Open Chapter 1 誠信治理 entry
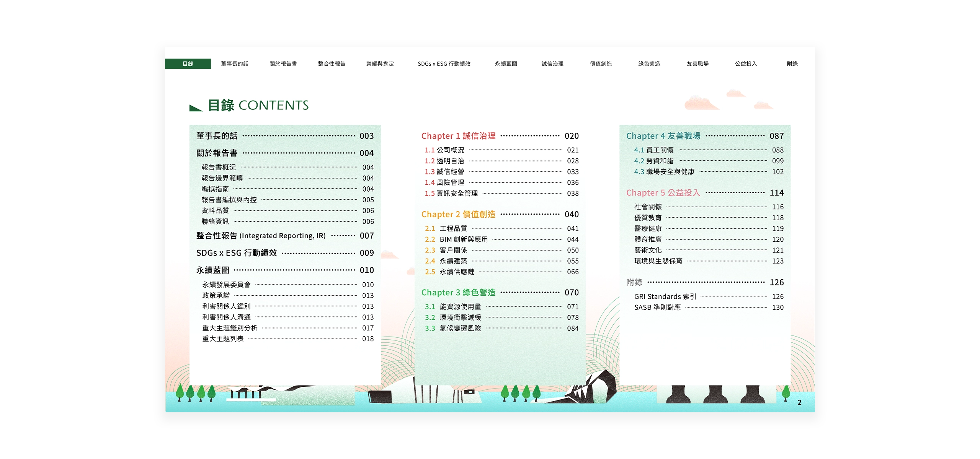980x459 pixels. (x=458, y=136)
